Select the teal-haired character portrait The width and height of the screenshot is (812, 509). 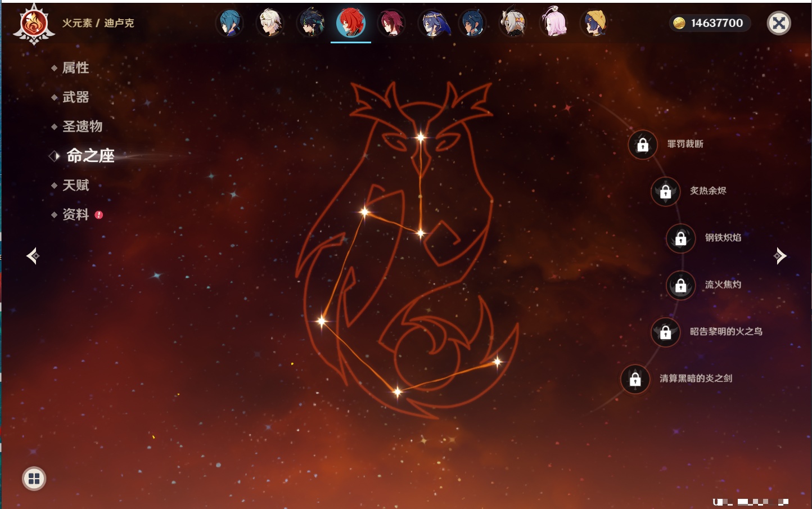pos(229,23)
